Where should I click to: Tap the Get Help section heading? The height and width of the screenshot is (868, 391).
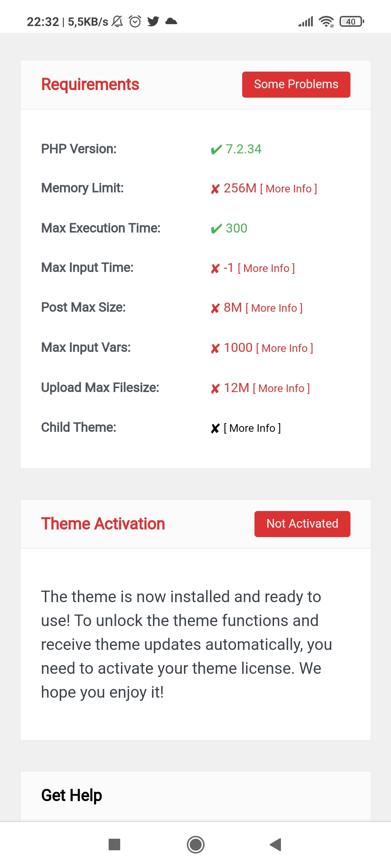pos(72,795)
